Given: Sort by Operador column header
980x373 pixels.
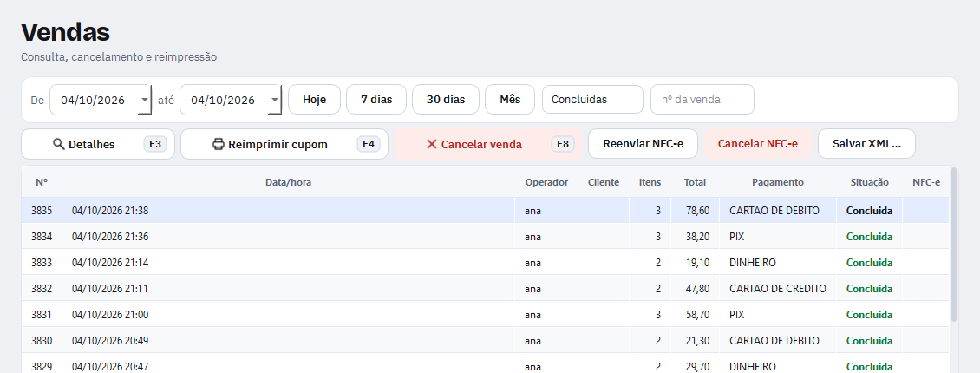Looking at the screenshot, I should pyautogui.click(x=547, y=182).
